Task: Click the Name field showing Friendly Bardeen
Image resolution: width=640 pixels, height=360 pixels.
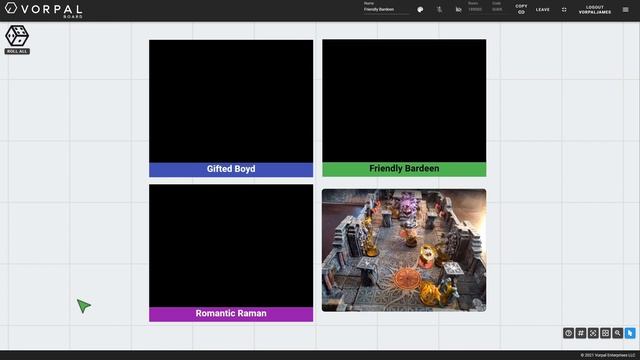Action: (x=386, y=9)
